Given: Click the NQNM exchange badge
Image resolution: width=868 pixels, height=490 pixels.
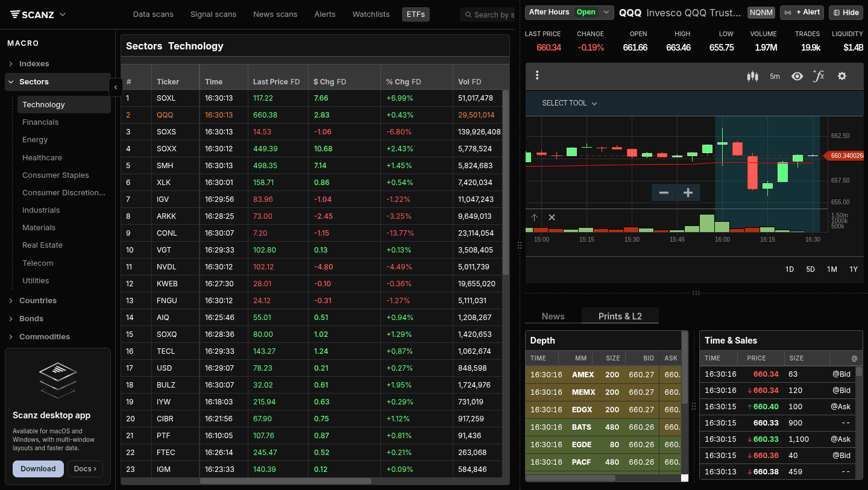Looking at the screenshot, I should 761,12.
